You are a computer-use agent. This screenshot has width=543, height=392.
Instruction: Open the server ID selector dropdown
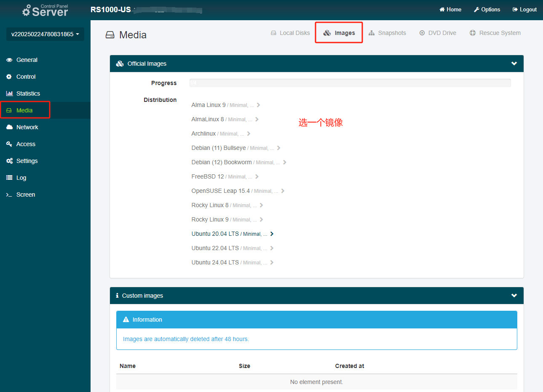point(45,34)
